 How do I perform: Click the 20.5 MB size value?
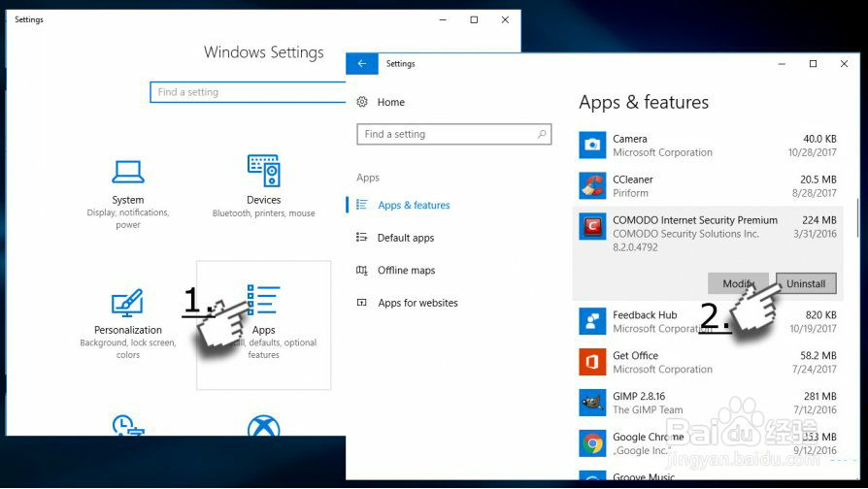tap(818, 179)
